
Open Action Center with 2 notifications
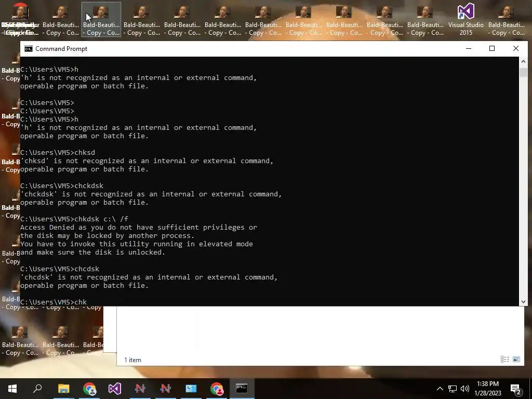pyautogui.click(x=516, y=389)
